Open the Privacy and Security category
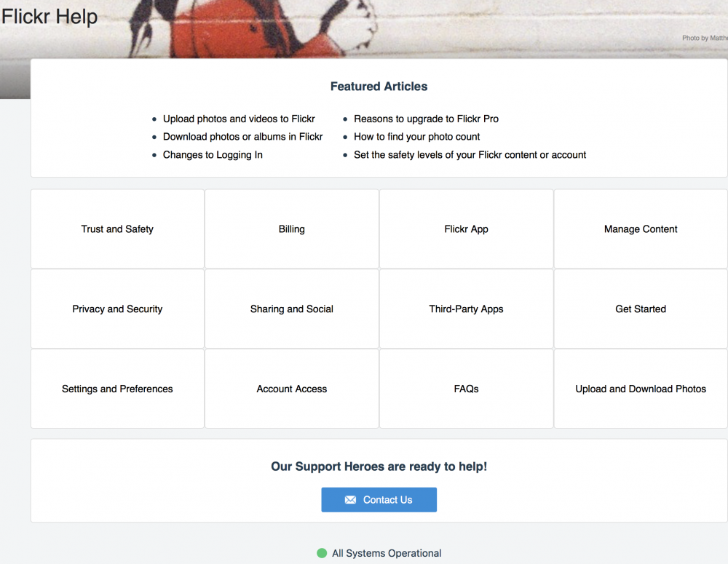Image resolution: width=728 pixels, height=564 pixels. point(117,309)
